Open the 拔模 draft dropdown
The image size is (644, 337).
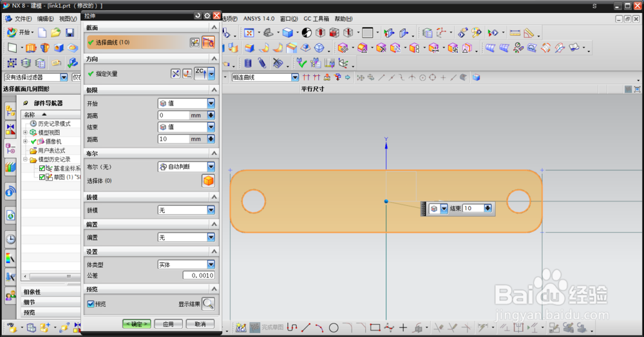click(211, 210)
